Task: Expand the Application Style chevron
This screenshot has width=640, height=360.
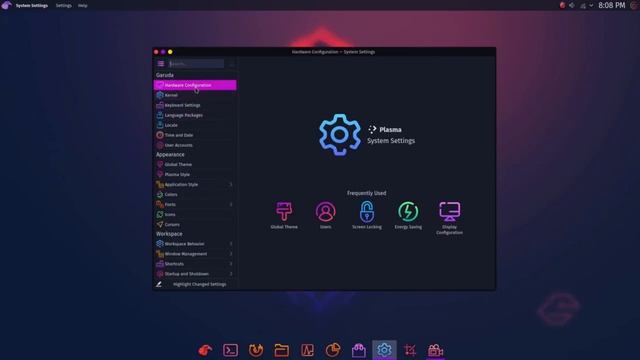Action: (x=231, y=184)
